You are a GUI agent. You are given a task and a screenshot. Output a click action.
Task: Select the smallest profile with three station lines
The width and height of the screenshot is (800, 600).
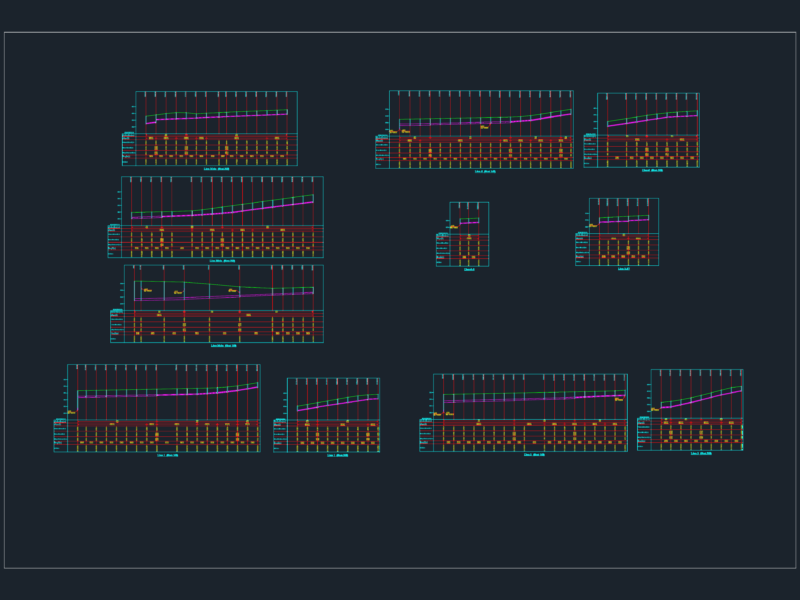[462, 234]
